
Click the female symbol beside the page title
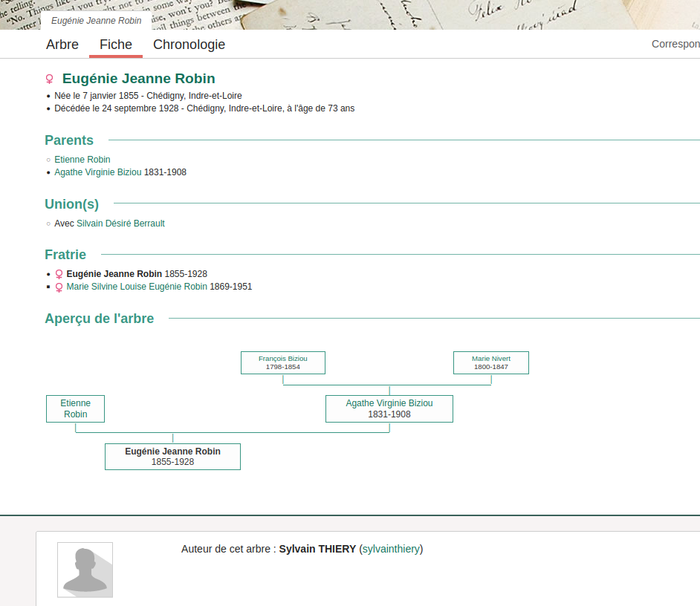pyautogui.click(x=50, y=79)
